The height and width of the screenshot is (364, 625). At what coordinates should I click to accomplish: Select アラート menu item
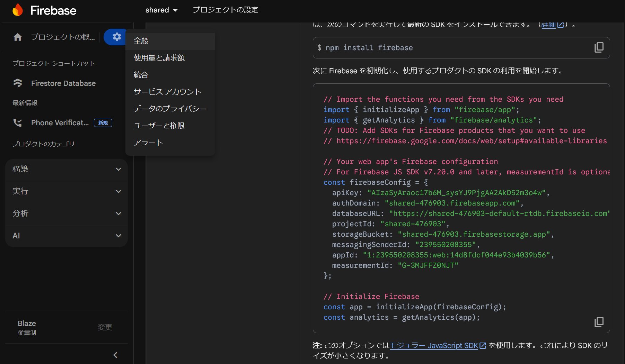pos(170,143)
